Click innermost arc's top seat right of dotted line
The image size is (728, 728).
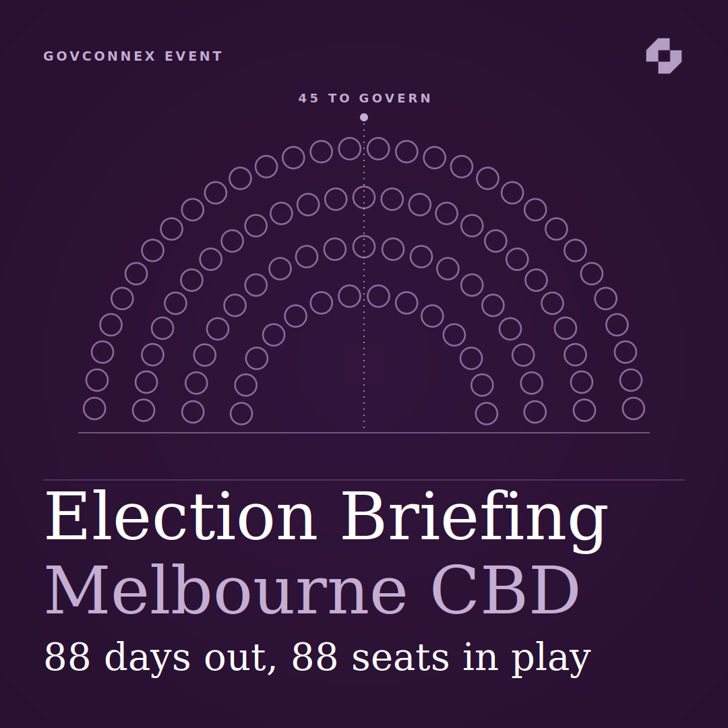pyautogui.click(x=378, y=296)
